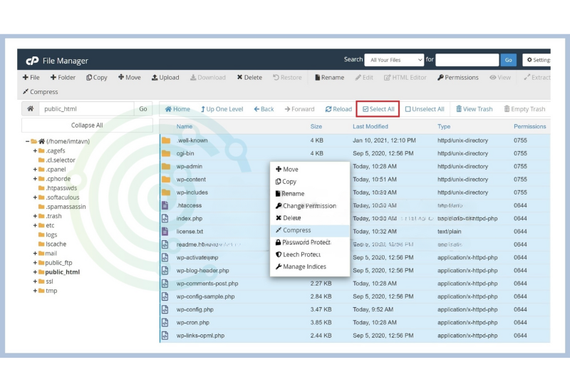Navigate Back in file manager
Viewport: 570px width, 392px height.
pos(264,109)
